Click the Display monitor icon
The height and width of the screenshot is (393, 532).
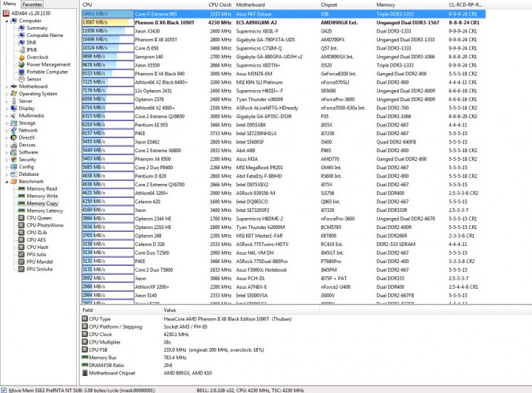click(14, 108)
